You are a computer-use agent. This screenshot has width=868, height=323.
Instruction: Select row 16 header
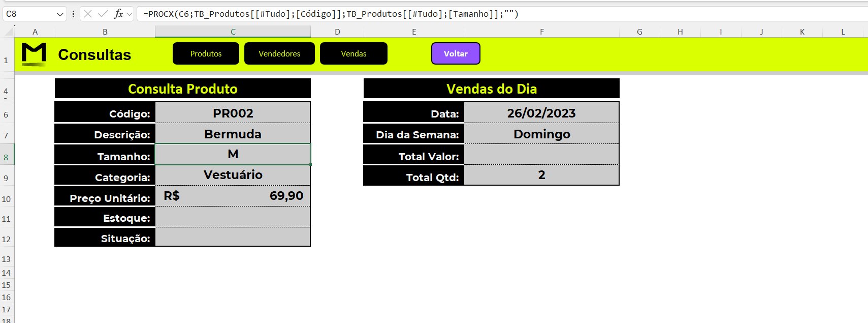[7, 297]
